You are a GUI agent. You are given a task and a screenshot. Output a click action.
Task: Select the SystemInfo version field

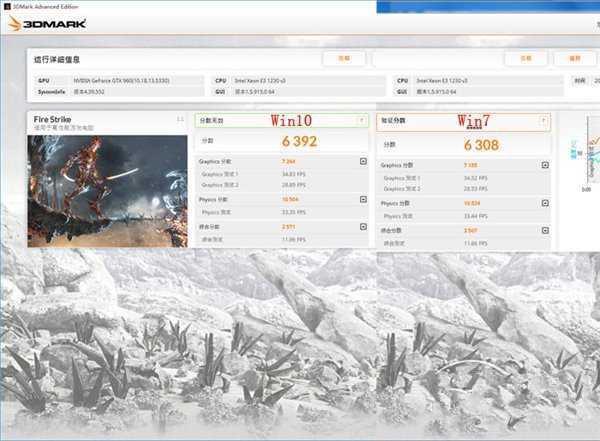138,92
